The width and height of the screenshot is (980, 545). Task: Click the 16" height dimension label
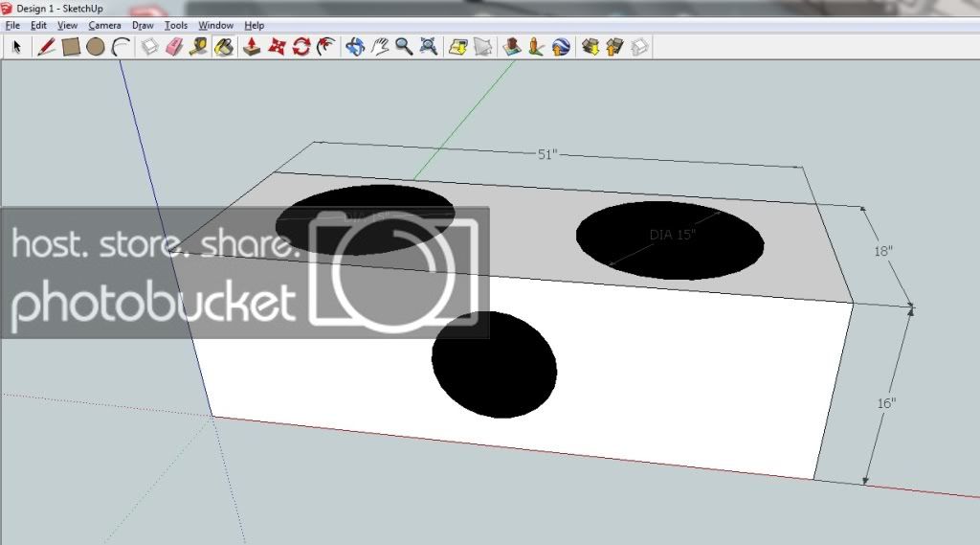[886, 403]
